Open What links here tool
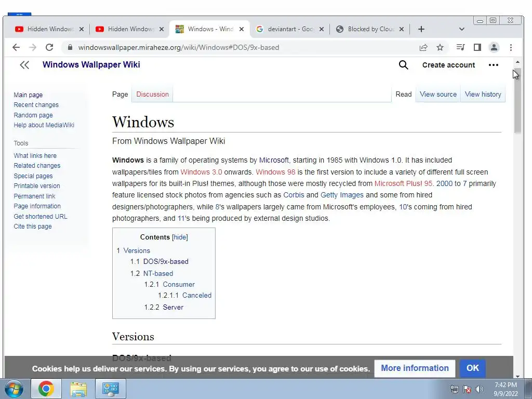 coord(35,156)
